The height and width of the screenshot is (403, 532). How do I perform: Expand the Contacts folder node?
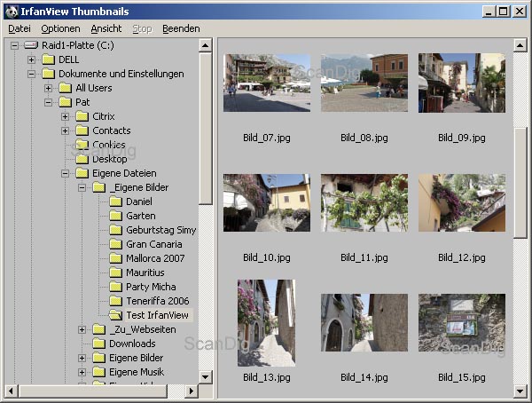tap(65, 130)
